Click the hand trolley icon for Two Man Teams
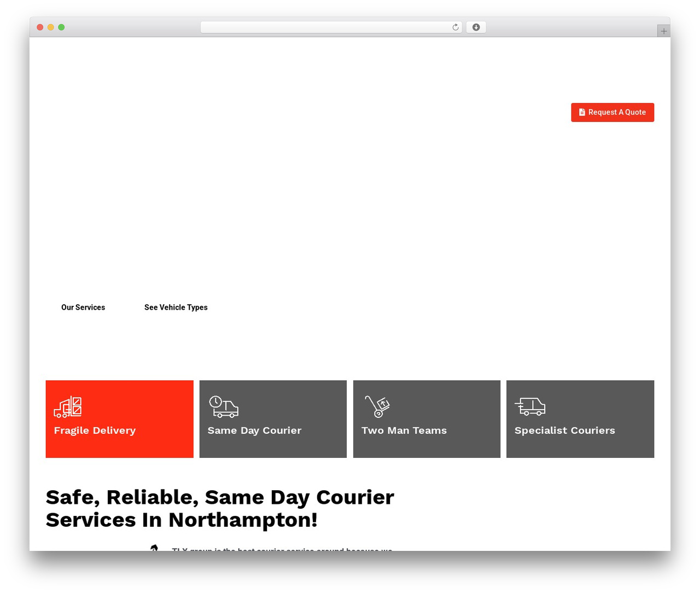The image size is (700, 593). click(x=377, y=406)
